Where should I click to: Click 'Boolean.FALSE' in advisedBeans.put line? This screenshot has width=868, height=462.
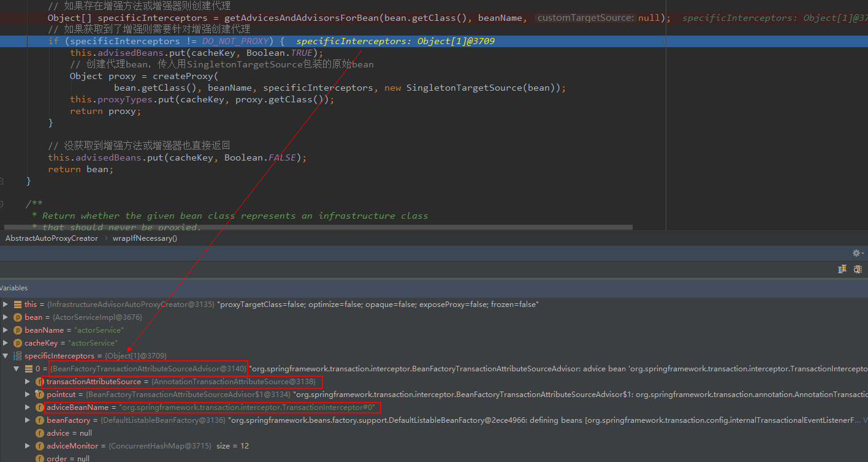(x=261, y=157)
